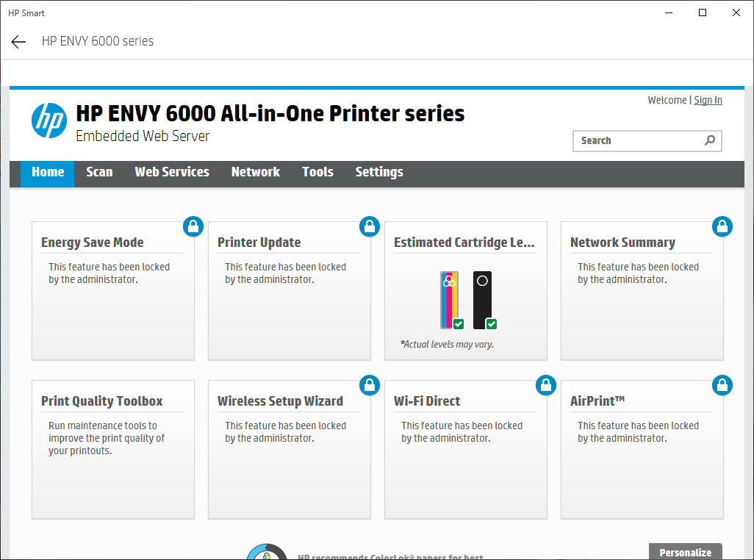Click locked message under Wi-Fi Direct
Screen dimensions: 754x560
click(462, 431)
